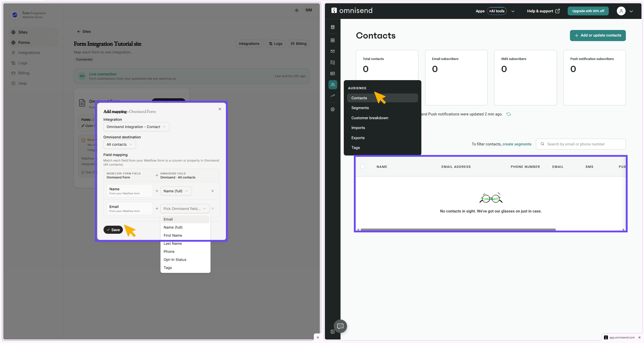Viewport: 644px width, 343px height.
Task: Click the NM account initials in Form Integration
Action: click(309, 10)
